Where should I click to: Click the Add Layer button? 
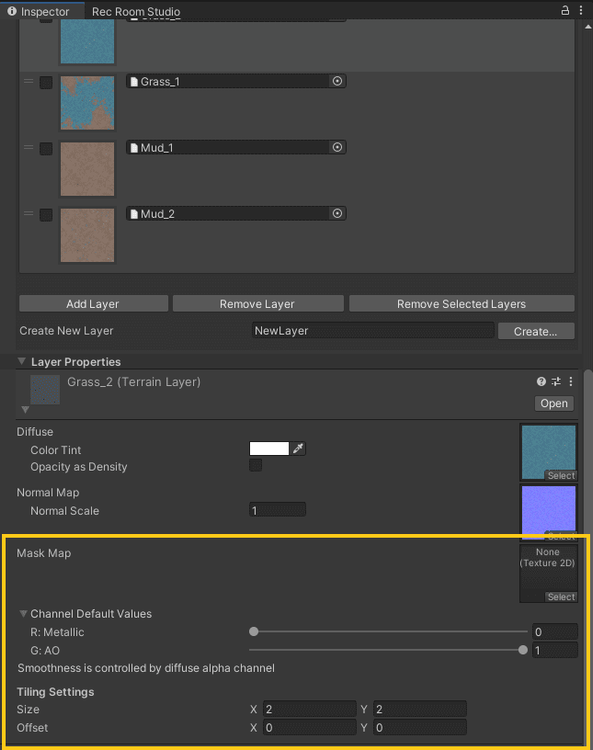93,304
